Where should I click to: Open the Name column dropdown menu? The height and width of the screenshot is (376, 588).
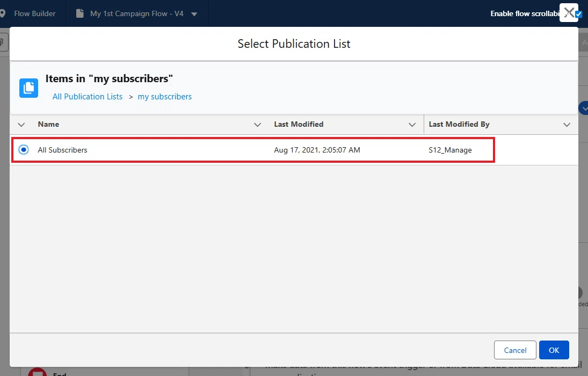257,125
